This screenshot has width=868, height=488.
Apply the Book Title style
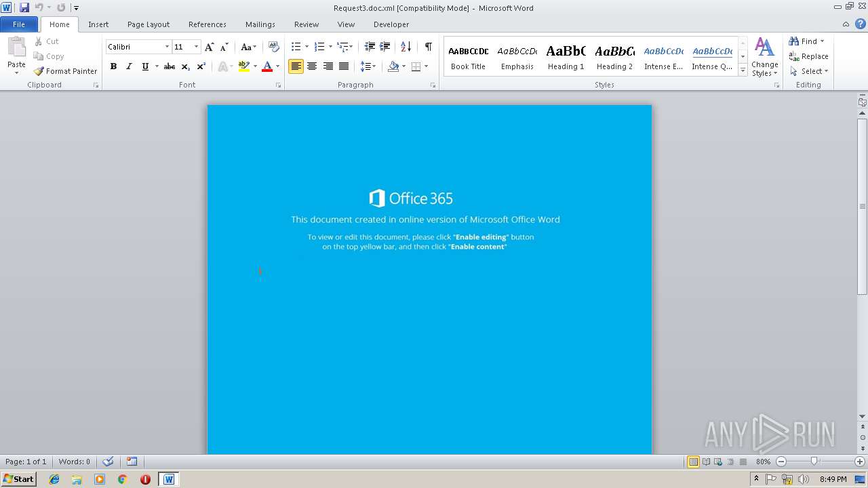(x=469, y=56)
